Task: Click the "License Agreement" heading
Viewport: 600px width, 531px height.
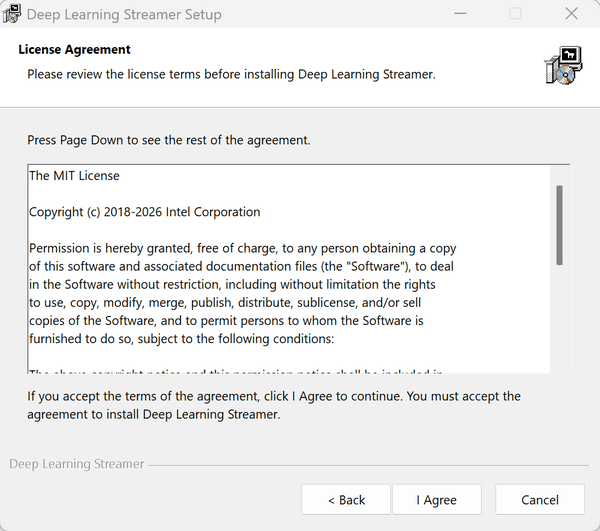Action: click(74, 49)
